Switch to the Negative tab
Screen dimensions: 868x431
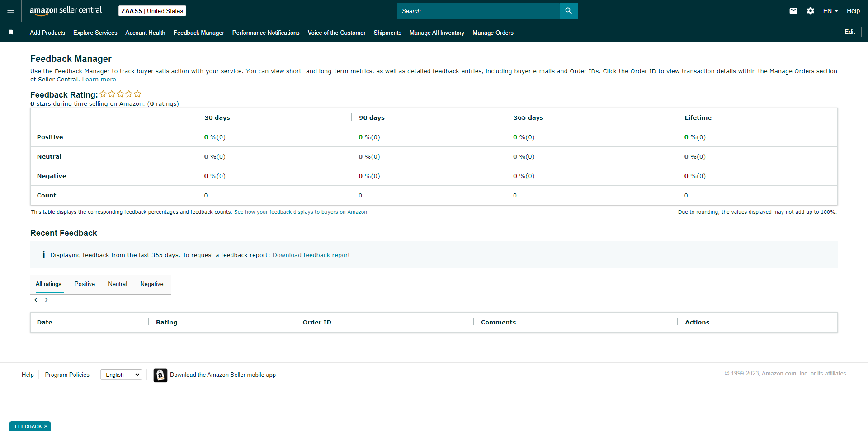(x=152, y=284)
